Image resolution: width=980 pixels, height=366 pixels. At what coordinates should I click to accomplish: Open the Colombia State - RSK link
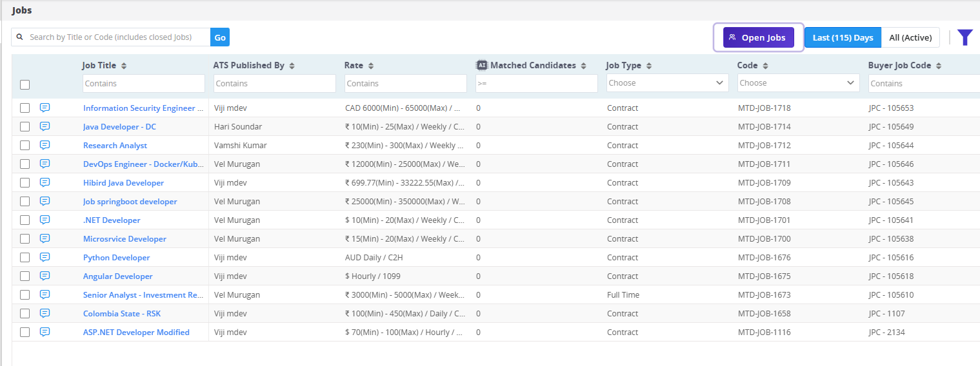122,314
